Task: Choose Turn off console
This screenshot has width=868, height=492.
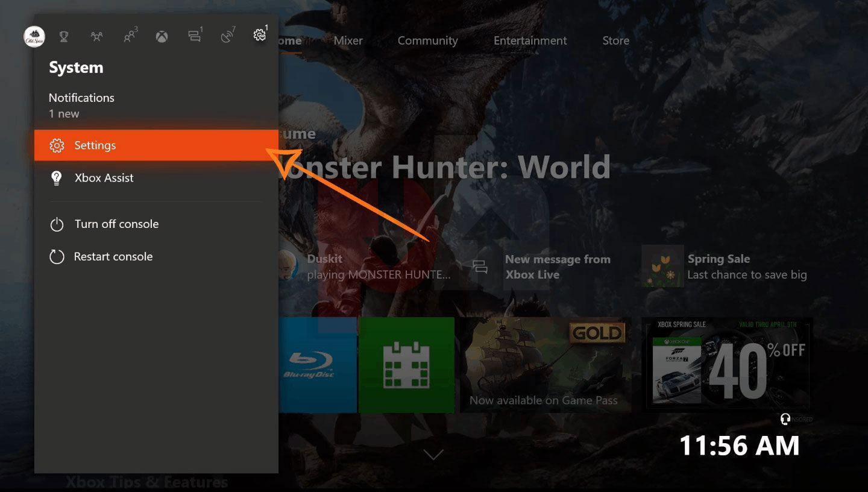Action: point(156,224)
